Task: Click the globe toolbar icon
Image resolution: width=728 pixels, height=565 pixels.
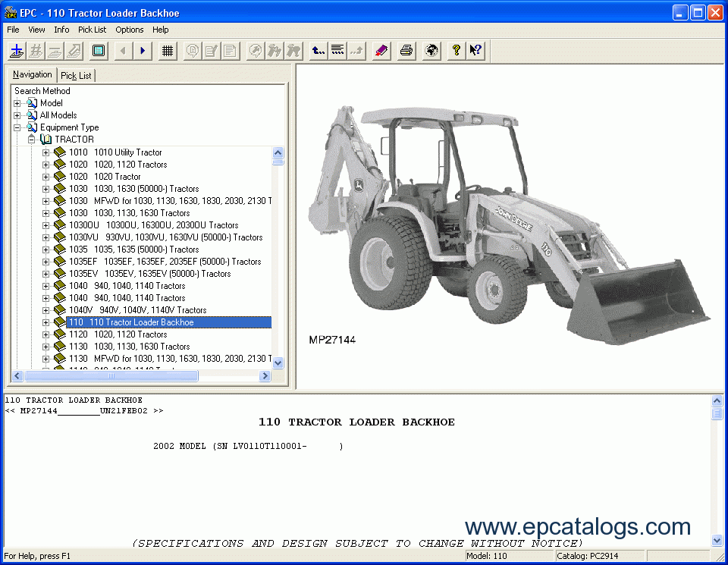Action: tap(431, 51)
